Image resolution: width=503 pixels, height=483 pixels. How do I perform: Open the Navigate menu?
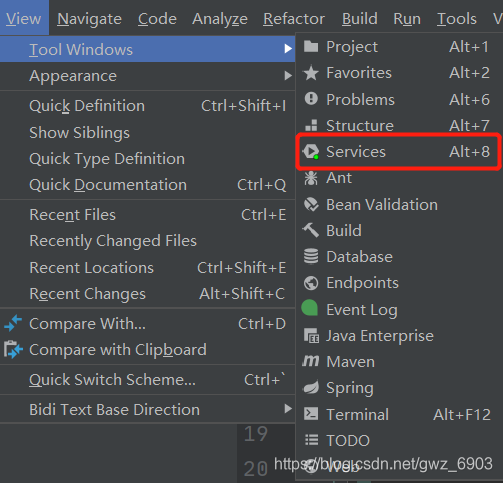click(89, 19)
